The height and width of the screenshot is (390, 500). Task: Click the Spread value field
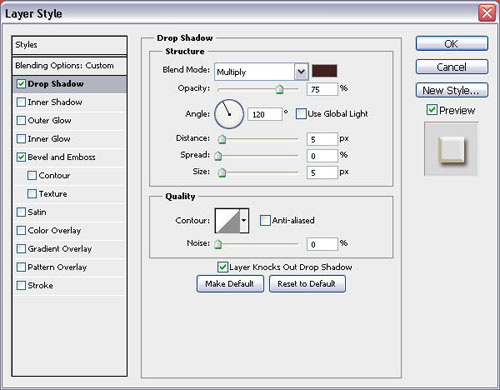pyautogui.click(x=322, y=156)
